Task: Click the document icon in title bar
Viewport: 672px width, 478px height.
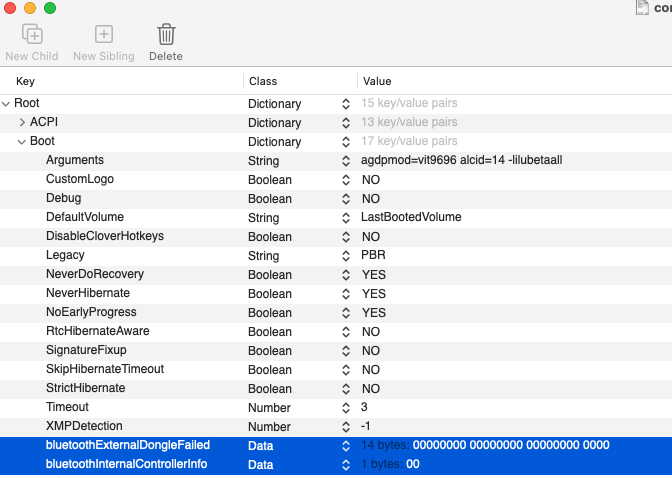Action: click(x=642, y=7)
